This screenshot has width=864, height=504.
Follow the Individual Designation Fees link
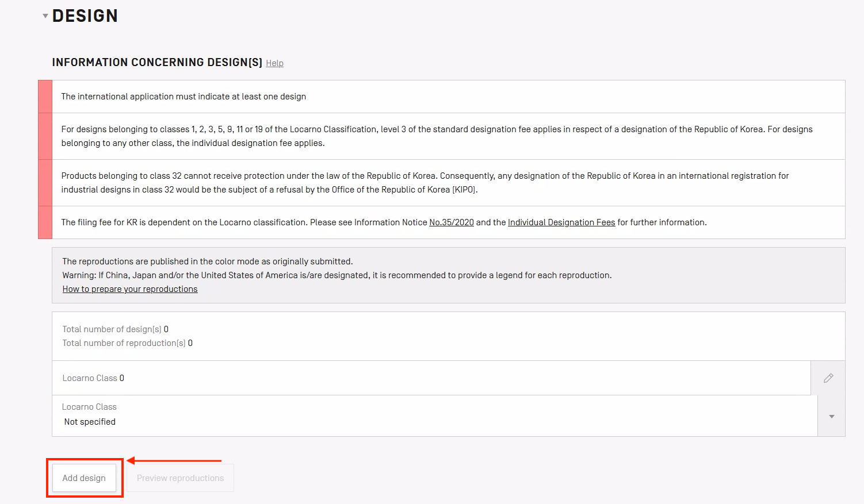pyautogui.click(x=561, y=222)
